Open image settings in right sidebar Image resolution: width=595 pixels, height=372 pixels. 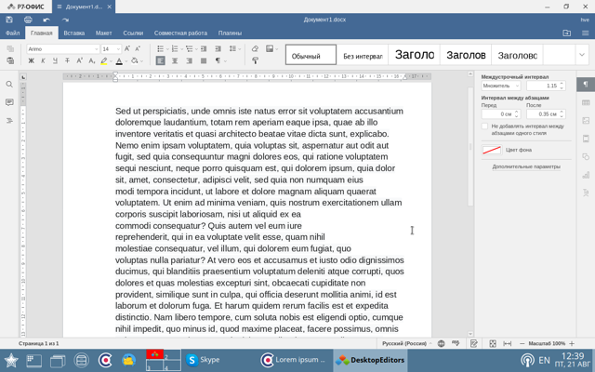586,121
